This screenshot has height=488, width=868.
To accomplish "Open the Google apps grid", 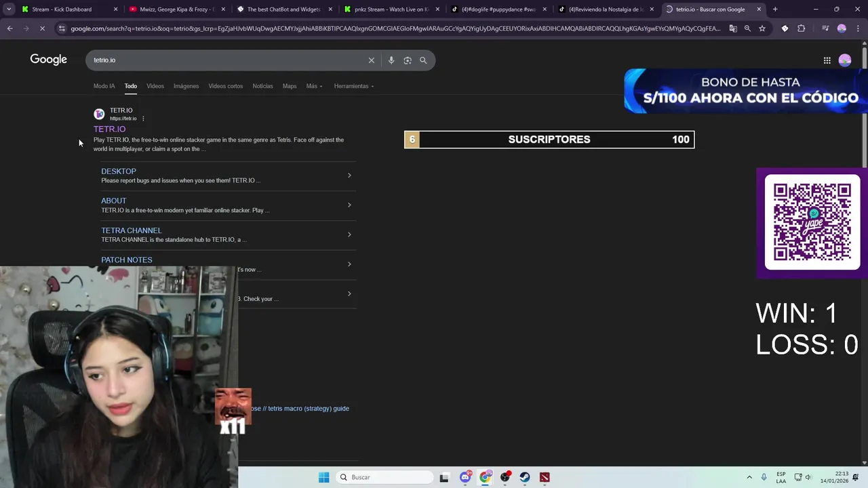I will [827, 60].
